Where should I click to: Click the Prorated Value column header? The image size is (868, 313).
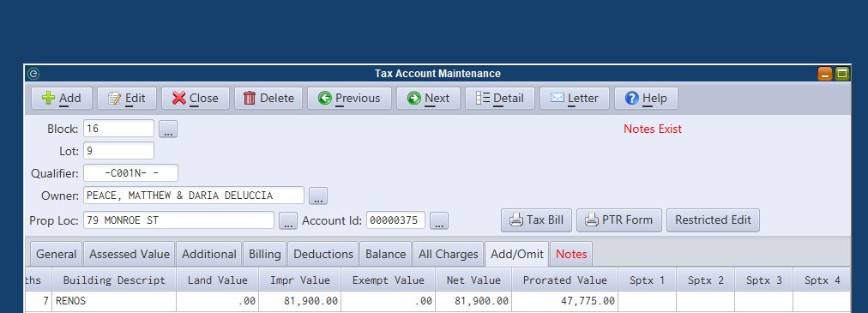coord(564,280)
